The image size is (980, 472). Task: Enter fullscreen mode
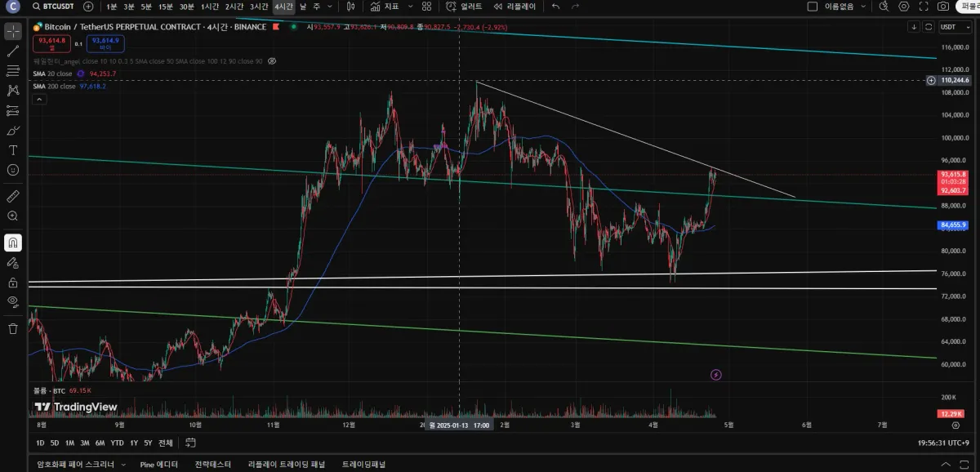point(924,7)
